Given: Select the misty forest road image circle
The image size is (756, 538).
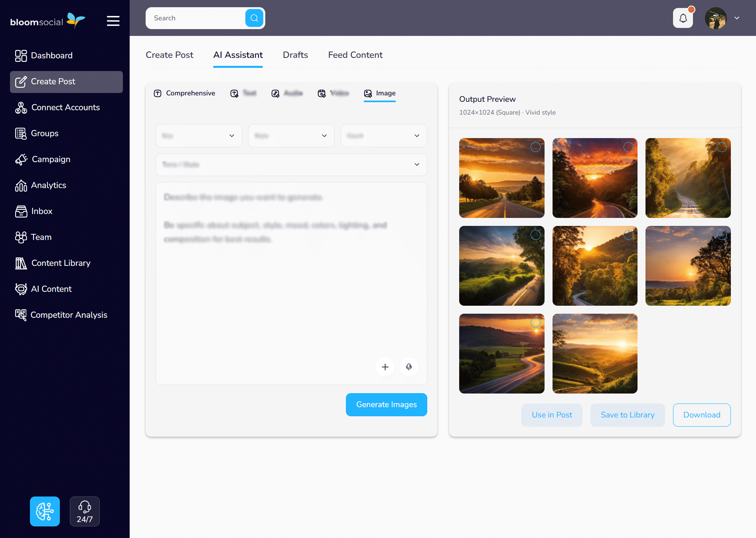Looking at the screenshot, I should 722,147.
